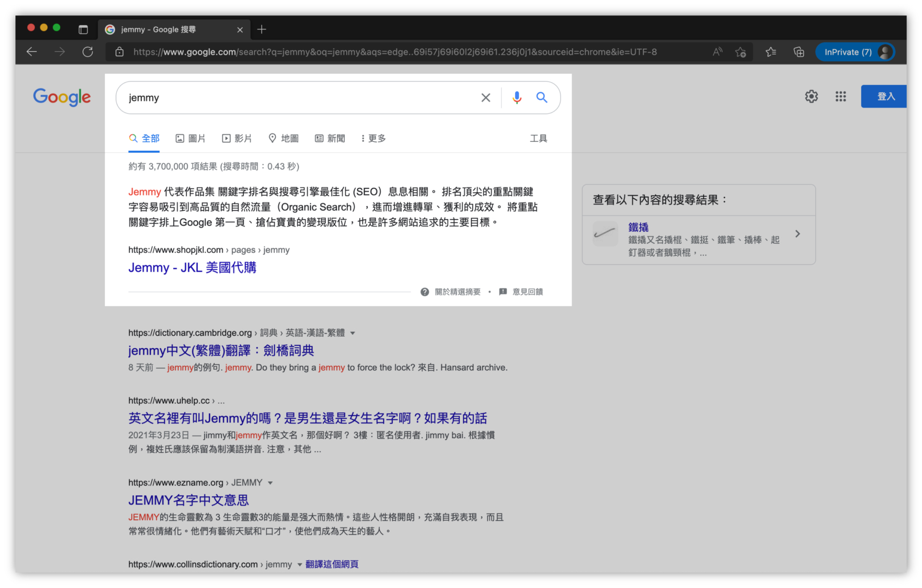Expand the 鐵撬 related results card
922x588 pixels.
(798, 234)
